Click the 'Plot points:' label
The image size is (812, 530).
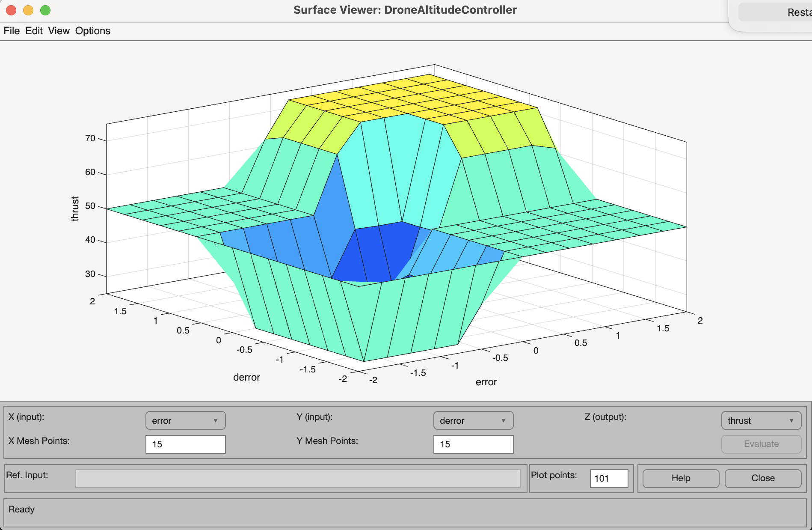click(x=554, y=475)
